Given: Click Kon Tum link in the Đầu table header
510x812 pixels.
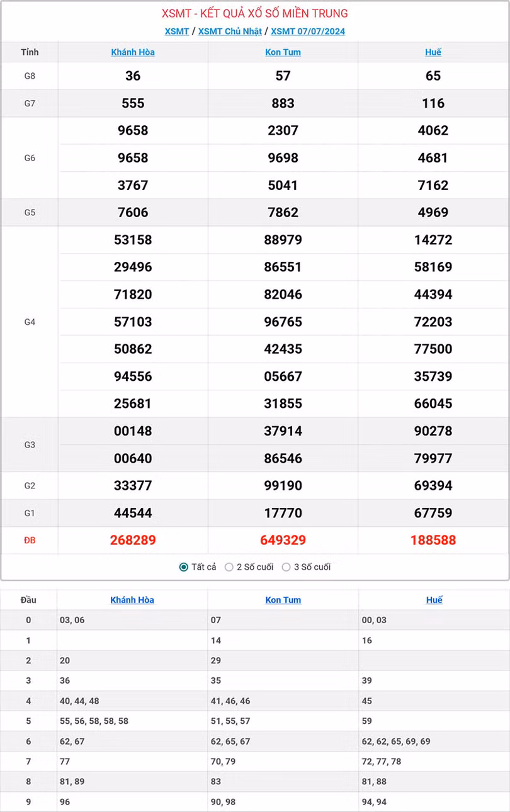Looking at the screenshot, I should 283,600.
